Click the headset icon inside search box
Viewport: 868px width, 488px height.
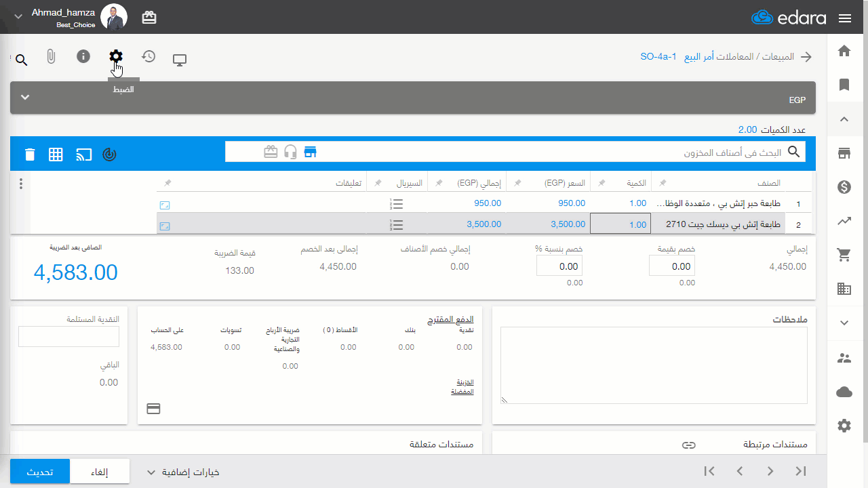(291, 152)
